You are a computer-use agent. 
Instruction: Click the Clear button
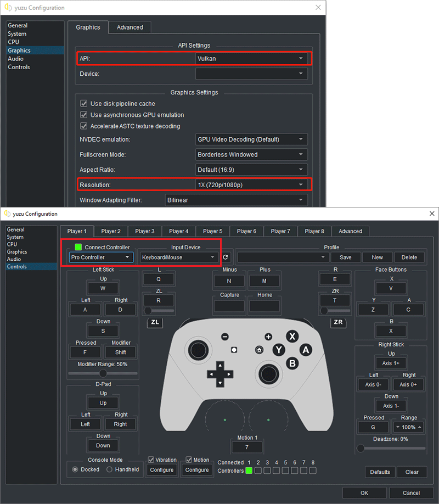[x=412, y=472]
